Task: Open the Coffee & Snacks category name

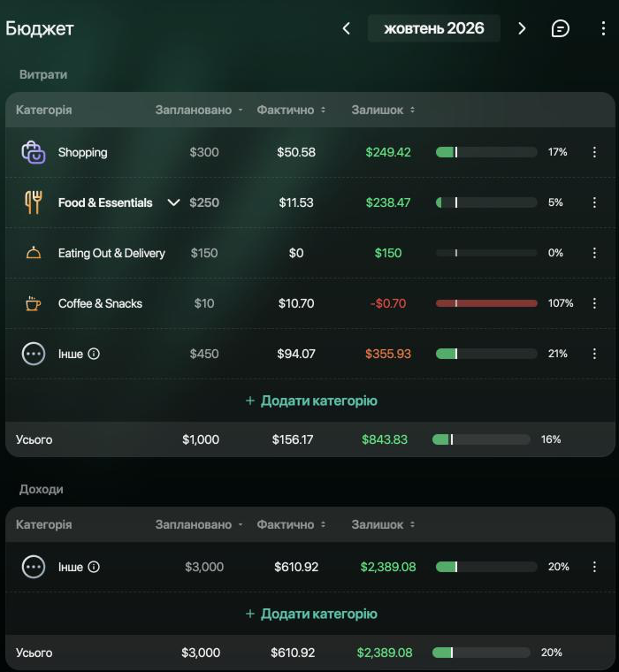Action: coord(100,303)
